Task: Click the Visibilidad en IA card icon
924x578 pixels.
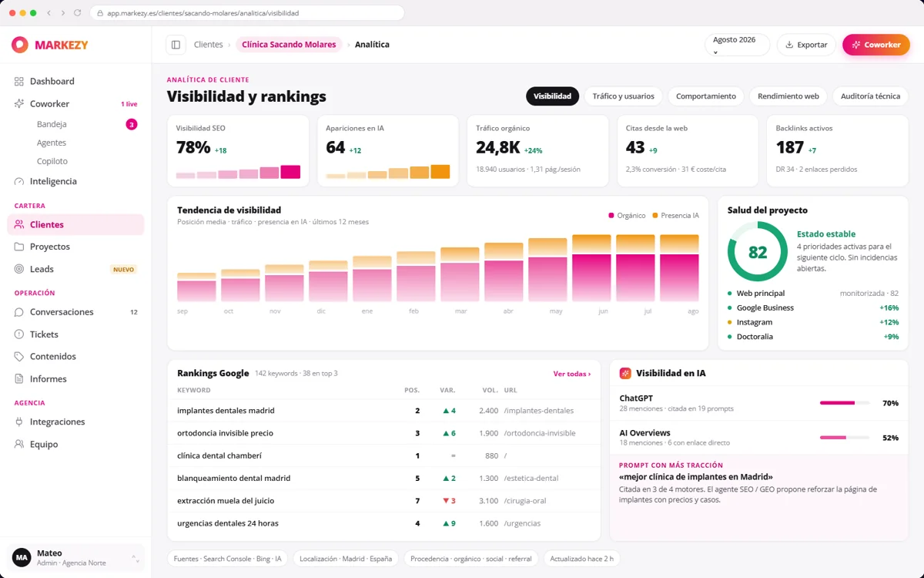Action: (625, 373)
